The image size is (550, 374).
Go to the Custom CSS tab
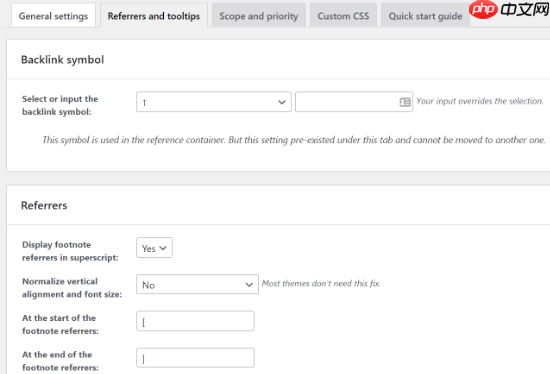click(343, 16)
